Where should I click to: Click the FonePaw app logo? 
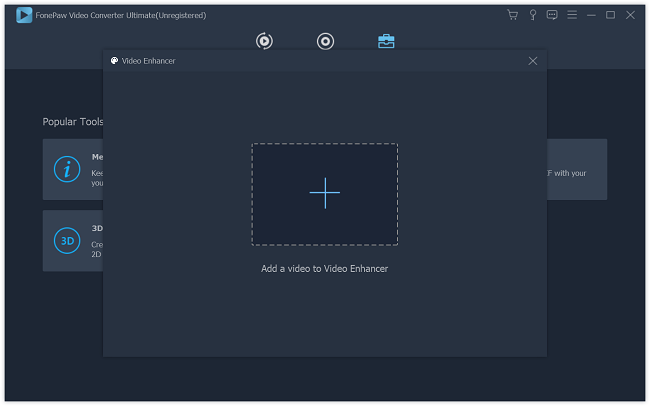pyautogui.click(x=24, y=15)
